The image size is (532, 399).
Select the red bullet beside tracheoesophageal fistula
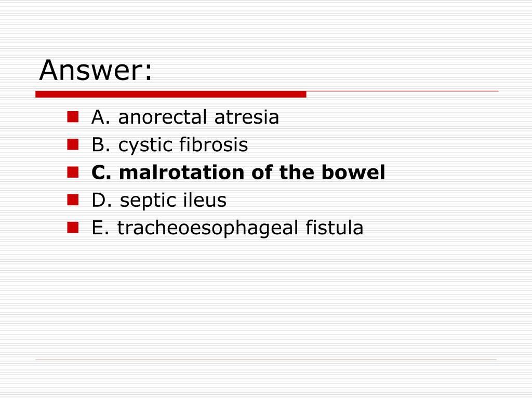(73, 228)
